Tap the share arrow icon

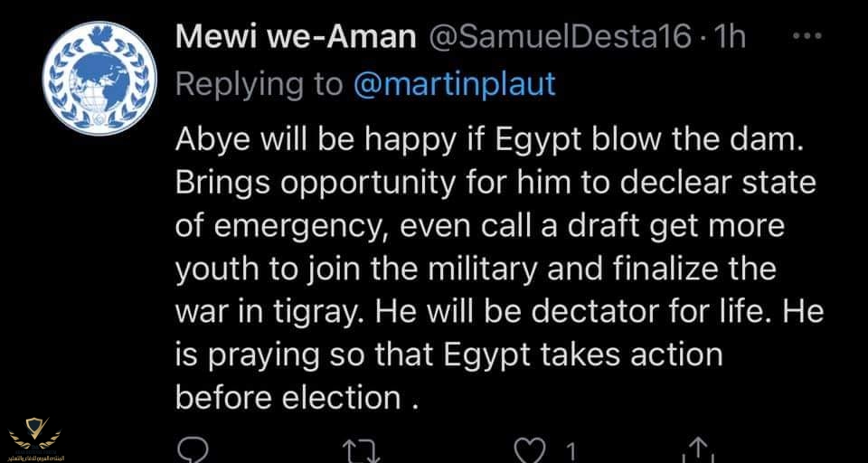point(700,450)
